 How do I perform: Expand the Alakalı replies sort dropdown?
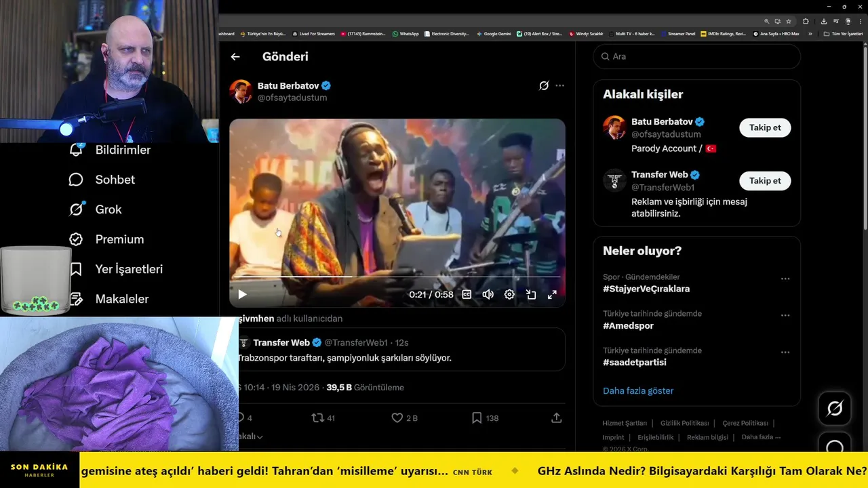coord(251,436)
